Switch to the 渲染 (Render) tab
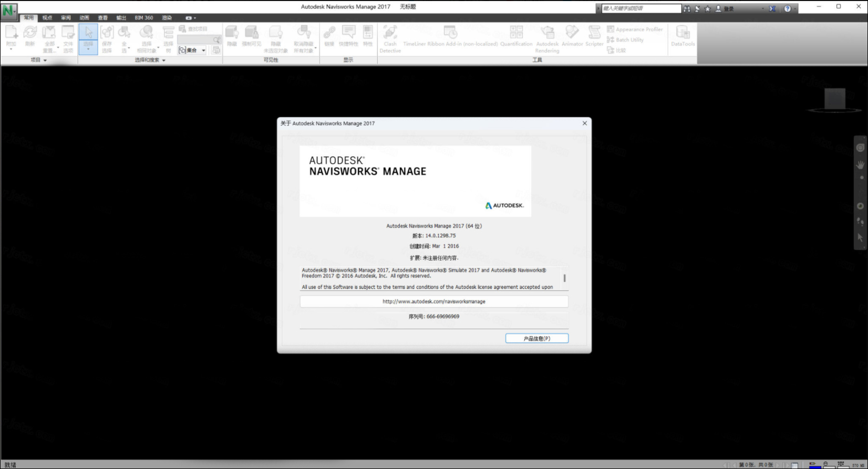 click(x=167, y=18)
